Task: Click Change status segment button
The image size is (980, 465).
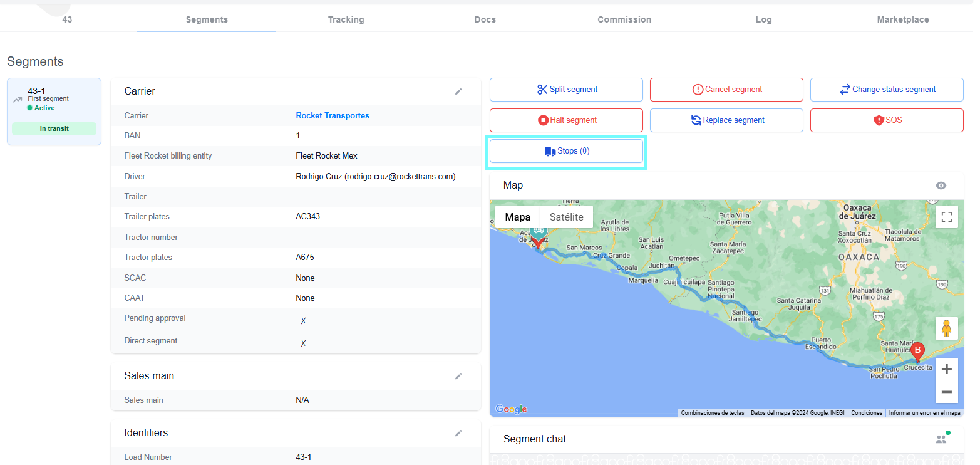Action: [x=887, y=90]
